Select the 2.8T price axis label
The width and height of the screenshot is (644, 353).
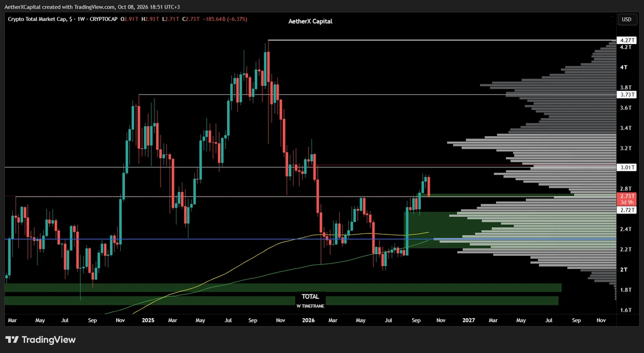[625, 189]
